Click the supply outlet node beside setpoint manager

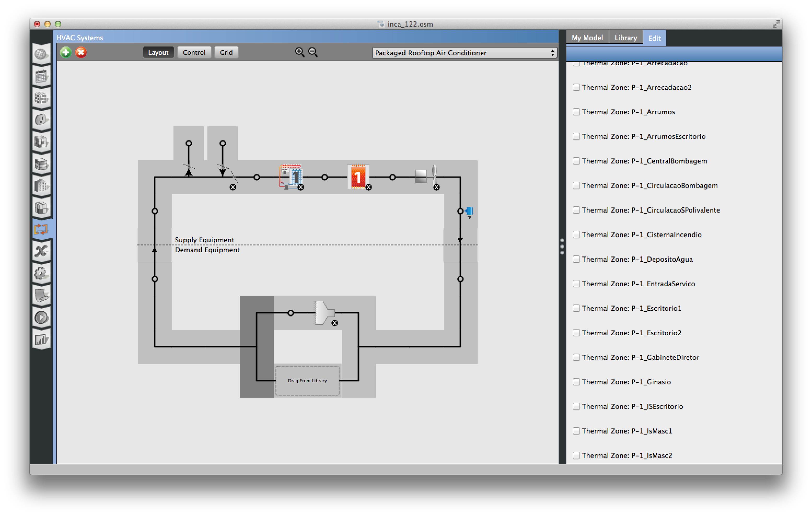coord(460,211)
